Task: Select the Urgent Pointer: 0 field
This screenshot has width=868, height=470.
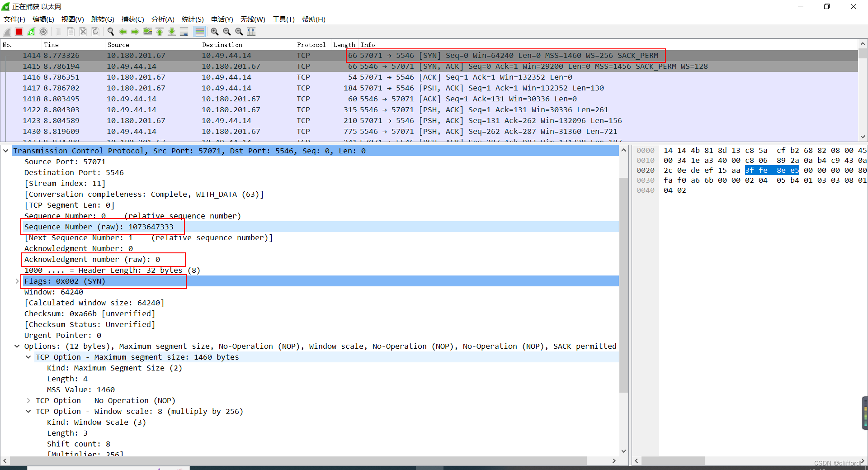Action: 62,336
